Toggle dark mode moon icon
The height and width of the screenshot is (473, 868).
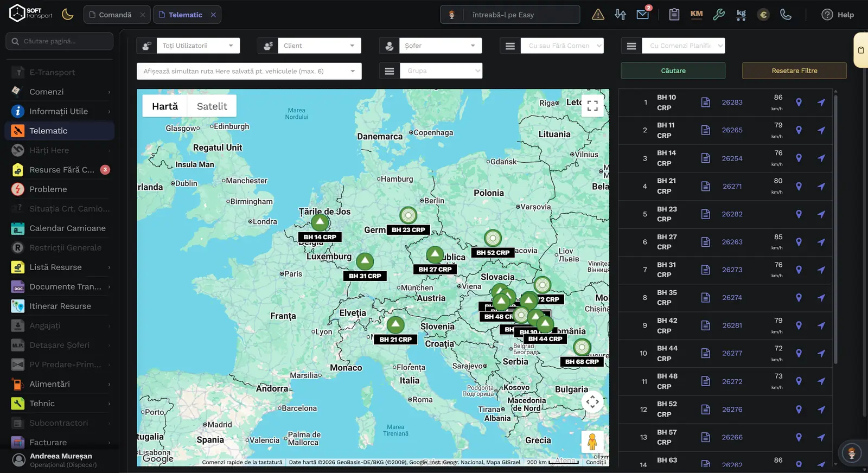coord(68,14)
